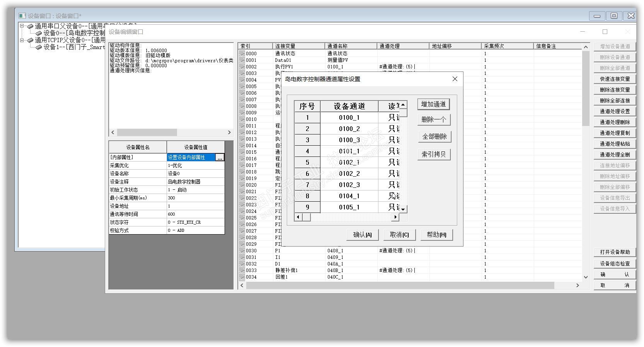Viewport: 644px width, 347px height.
Task: Click the row icon for index 0008
Action: coord(242,106)
